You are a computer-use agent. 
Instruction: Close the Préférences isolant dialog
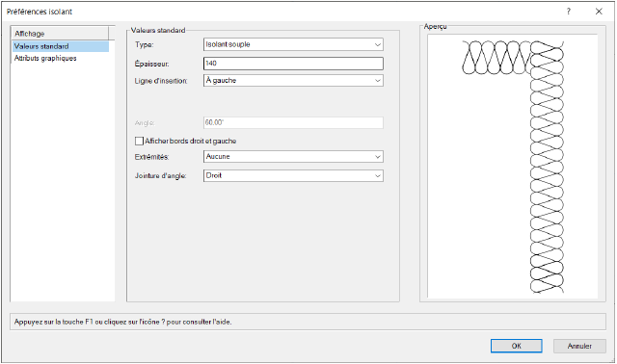coord(599,12)
